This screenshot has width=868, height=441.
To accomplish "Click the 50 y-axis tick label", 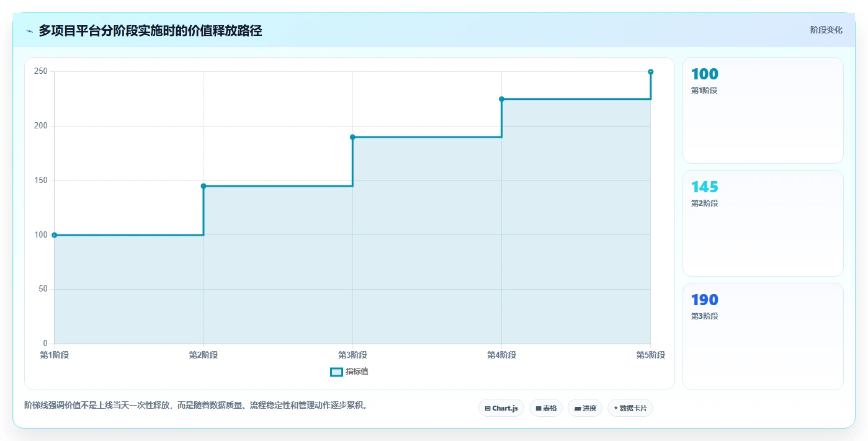I will point(43,289).
